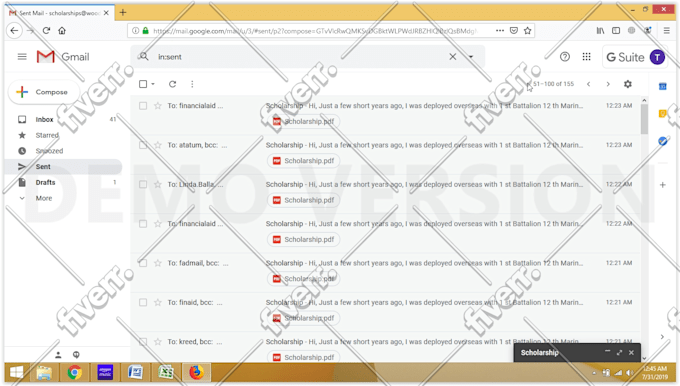Tick the select-all checkbox in toolbar

143,84
